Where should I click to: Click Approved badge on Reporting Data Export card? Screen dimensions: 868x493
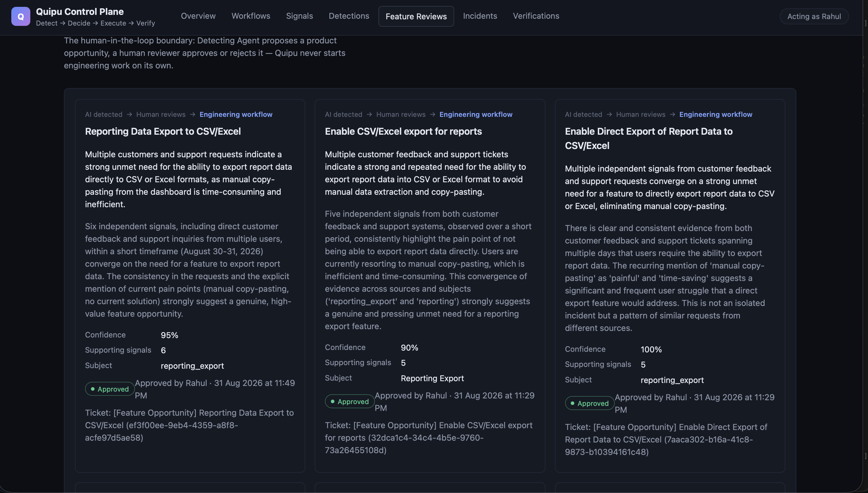110,389
